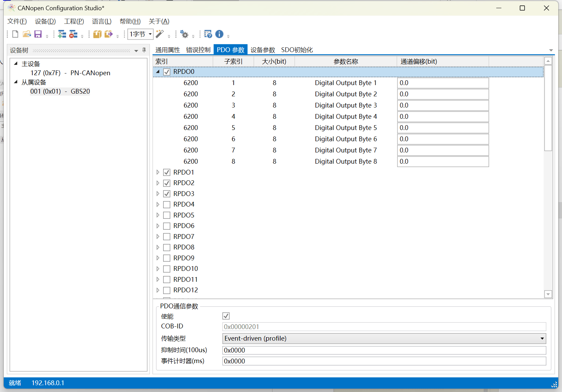Remove a device with the red minus icon

tap(73, 34)
